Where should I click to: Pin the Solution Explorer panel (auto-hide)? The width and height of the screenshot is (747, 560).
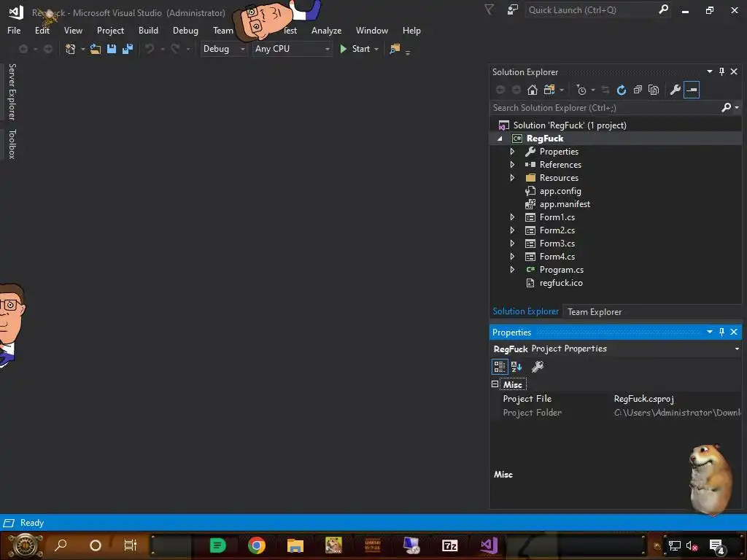click(721, 71)
